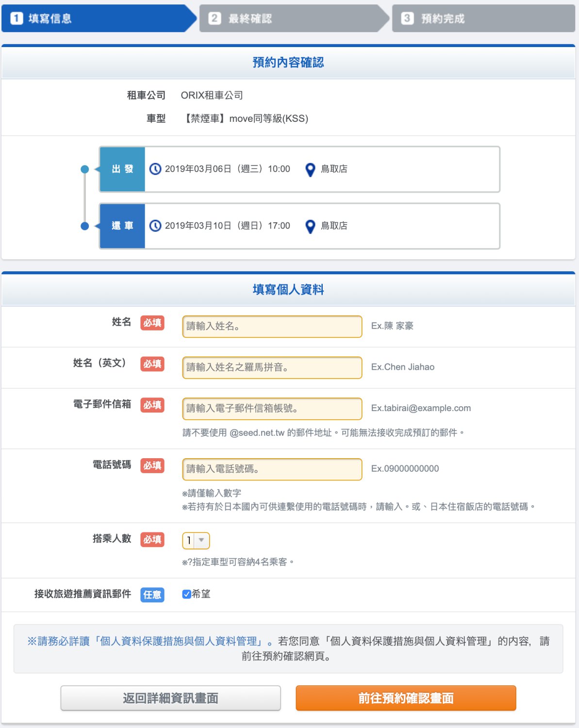
Task: Select step 3 預約完成 tab
Action: coord(483,18)
